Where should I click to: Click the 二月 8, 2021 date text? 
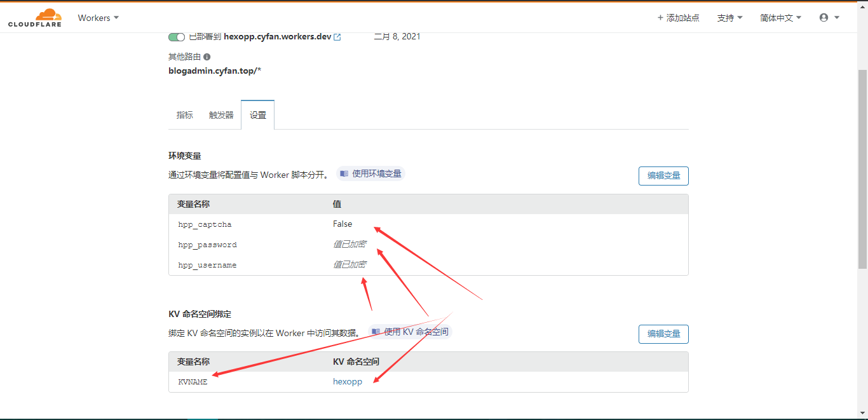click(397, 37)
